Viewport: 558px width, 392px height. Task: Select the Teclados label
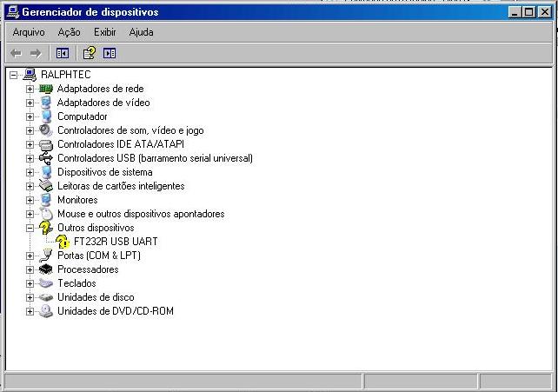(x=76, y=283)
